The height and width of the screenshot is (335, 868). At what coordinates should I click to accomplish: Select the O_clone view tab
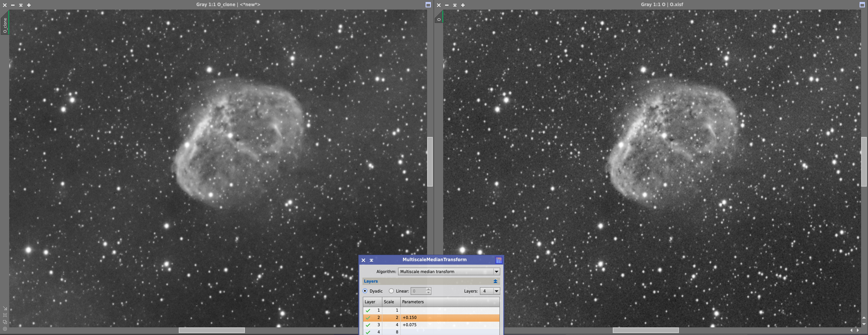pyautogui.click(x=5, y=25)
